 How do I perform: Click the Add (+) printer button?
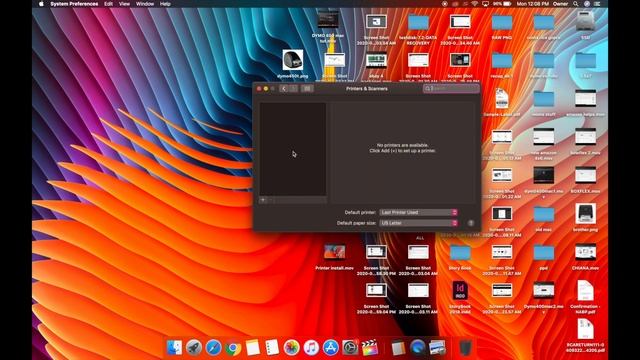pyautogui.click(x=263, y=200)
